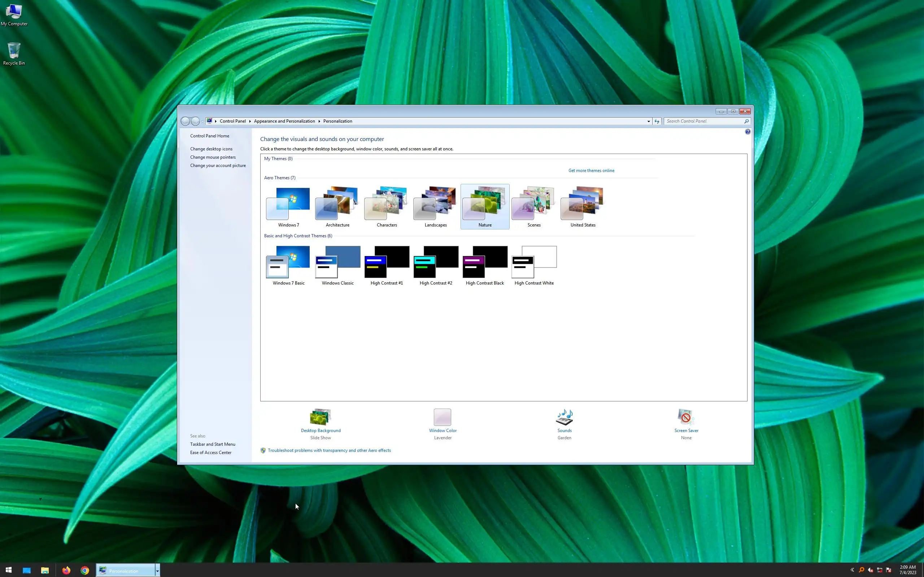Open Personalization taskbar button dropdown arrow
The width and height of the screenshot is (924, 577).
pyautogui.click(x=157, y=571)
